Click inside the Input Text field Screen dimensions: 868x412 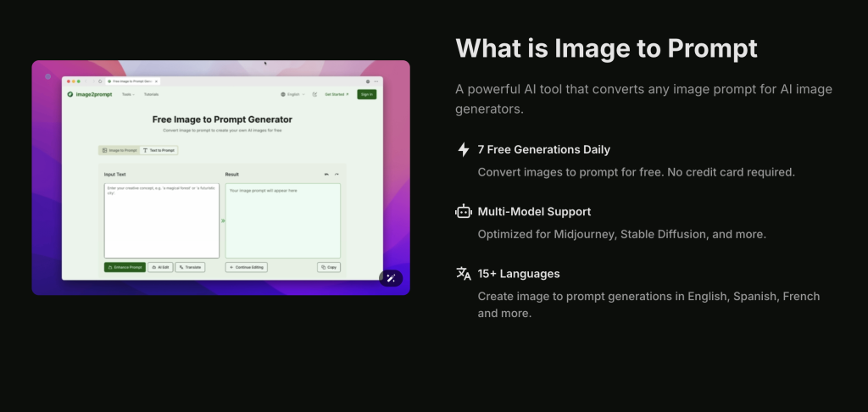pos(161,220)
